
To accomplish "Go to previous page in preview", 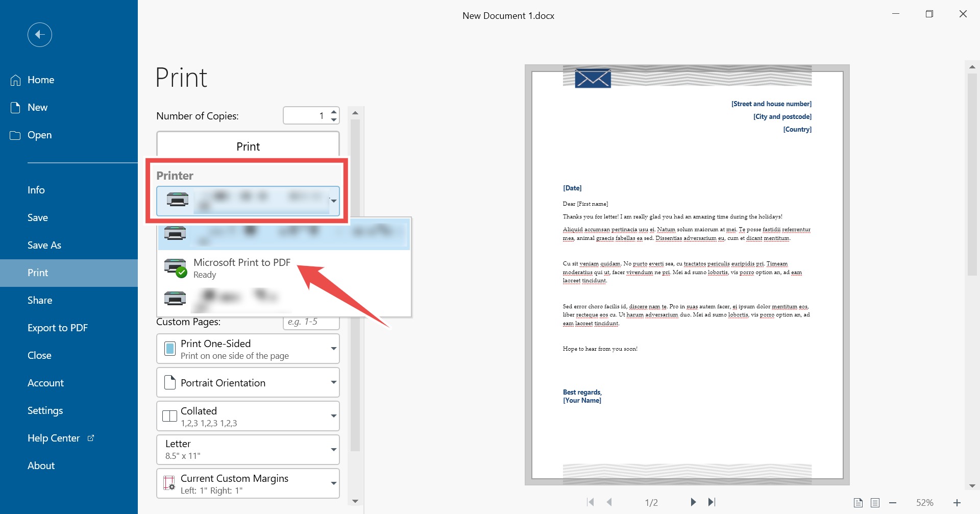I will coord(609,502).
